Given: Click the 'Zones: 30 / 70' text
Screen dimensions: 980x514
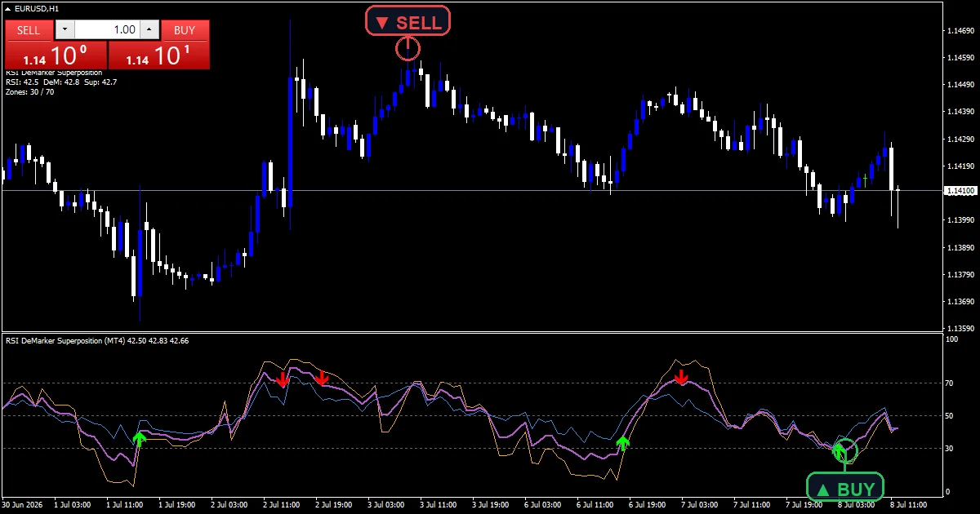Looking at the screenshot, I should (x=29, y=91).
